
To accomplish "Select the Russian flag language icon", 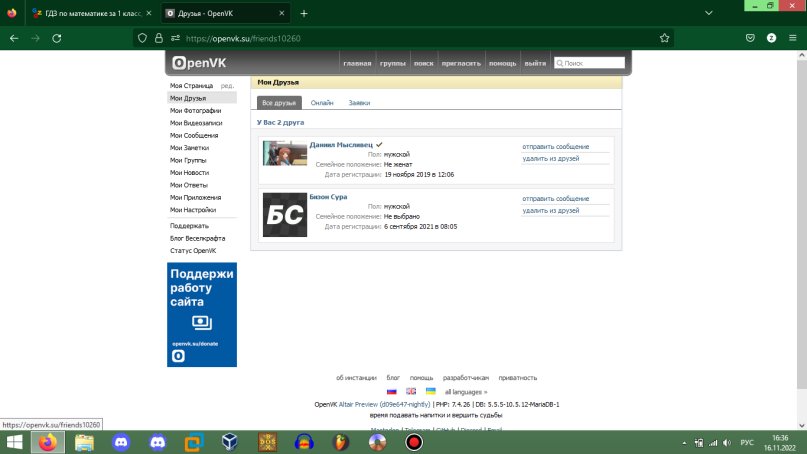I will 392,391.
